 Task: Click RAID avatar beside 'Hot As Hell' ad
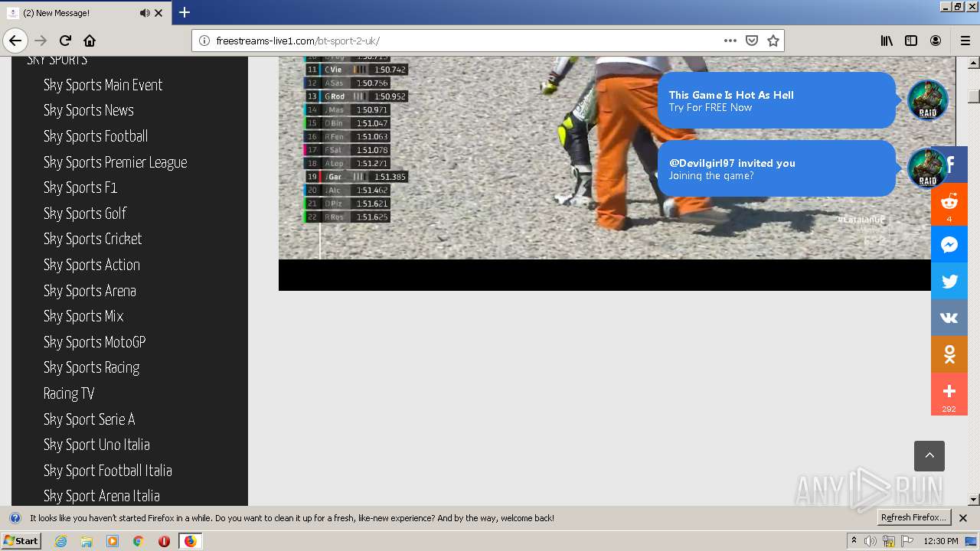[x=927, y=99]
